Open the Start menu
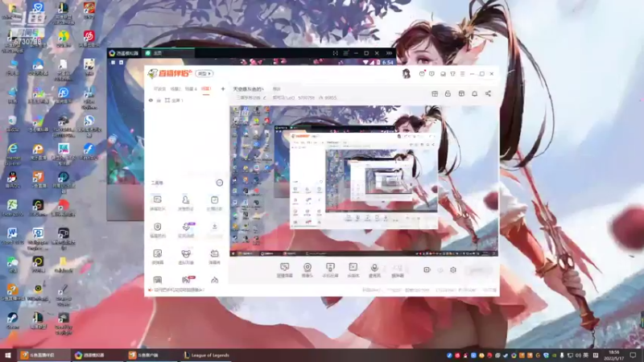The image size is (644, 362). 7,355
